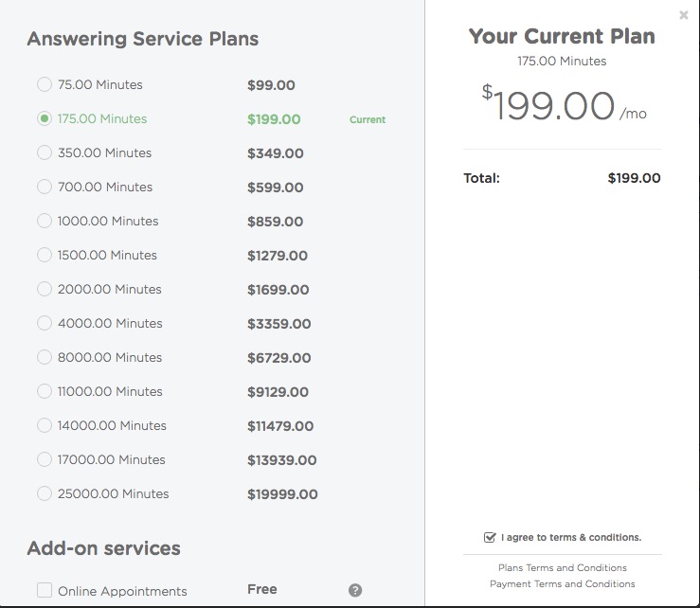Uncheck the agree to terms checkbox

pos(490,537)
